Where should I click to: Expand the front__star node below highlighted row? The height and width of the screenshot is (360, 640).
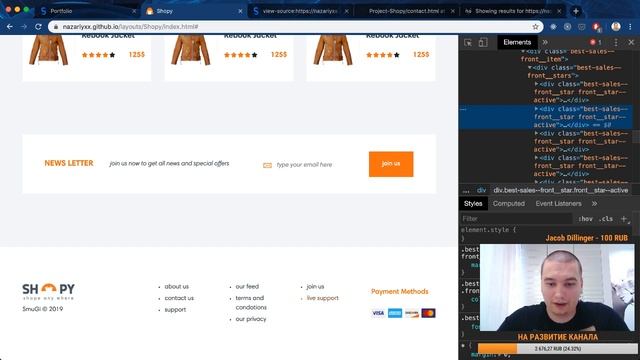(x=536, y=133)
